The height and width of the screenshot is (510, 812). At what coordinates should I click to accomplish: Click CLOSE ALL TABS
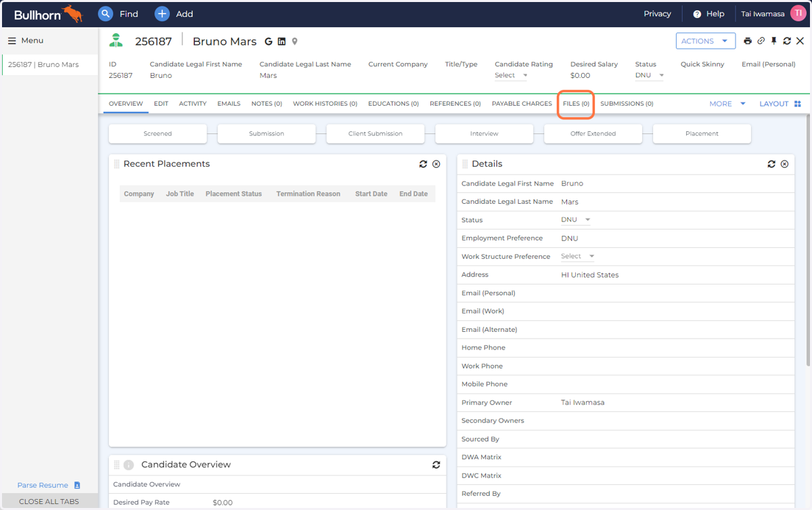pos(49,501)
